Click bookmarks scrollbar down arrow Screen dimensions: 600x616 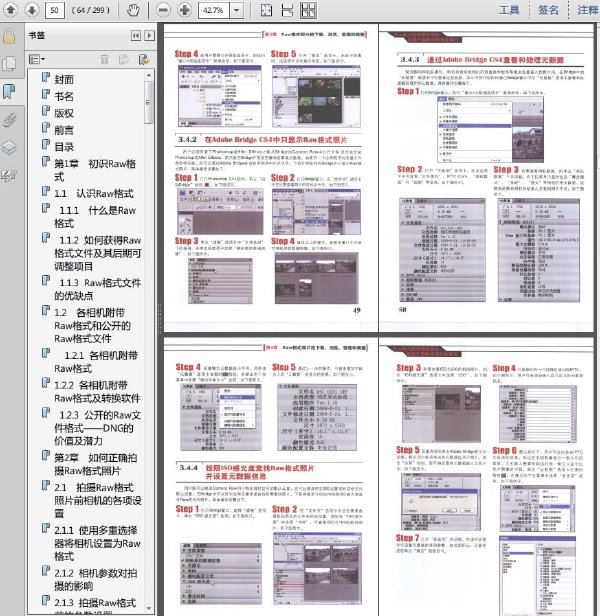click(149, 608)
